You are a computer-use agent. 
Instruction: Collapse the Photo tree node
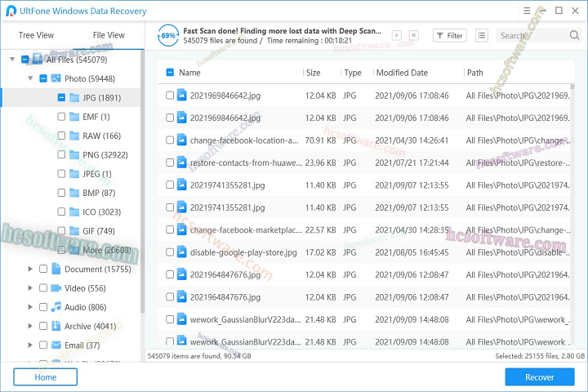pos(30,78)
